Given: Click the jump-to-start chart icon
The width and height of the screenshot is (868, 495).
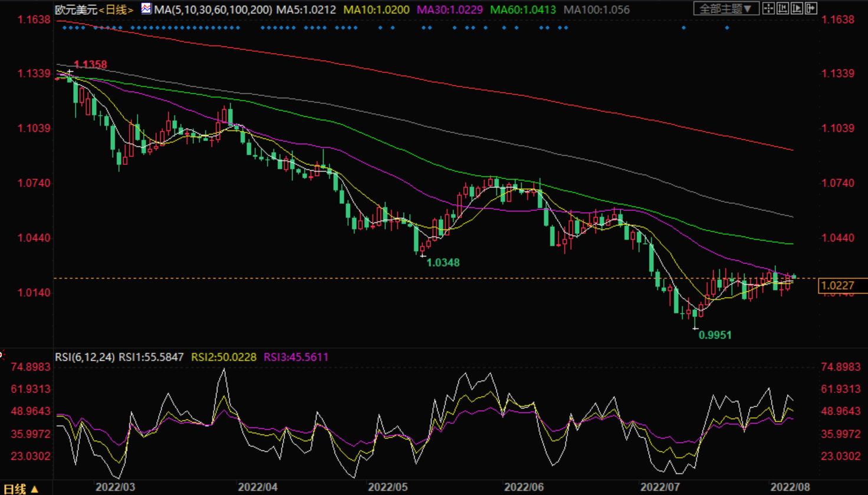Looking at the screenshot, I should [x=782, y=8].
